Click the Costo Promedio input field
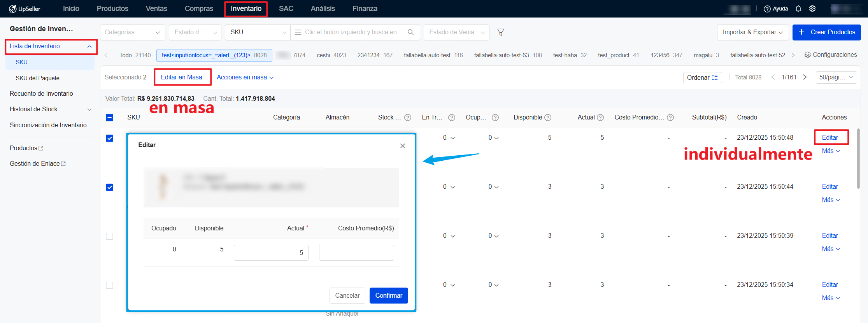Screen dimensions: 868x323 point(356,253)
